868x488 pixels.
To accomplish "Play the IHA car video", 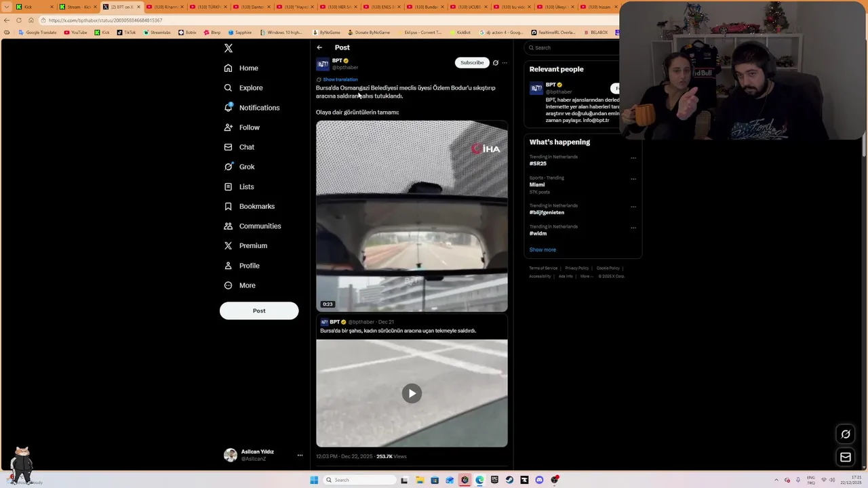I will pyautogui.click(x=412, y=216).
